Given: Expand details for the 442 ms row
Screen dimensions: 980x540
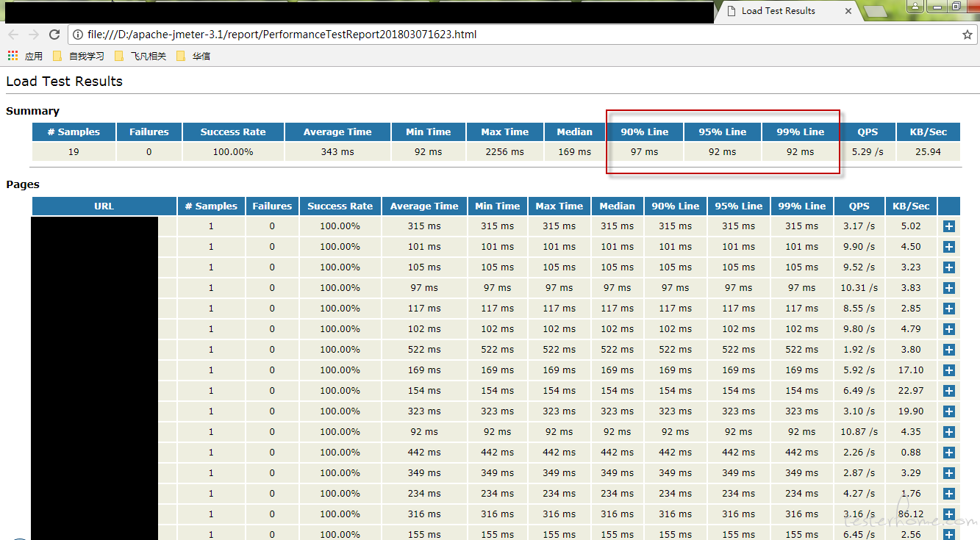Looking at the screenshot, I should 948,453.
